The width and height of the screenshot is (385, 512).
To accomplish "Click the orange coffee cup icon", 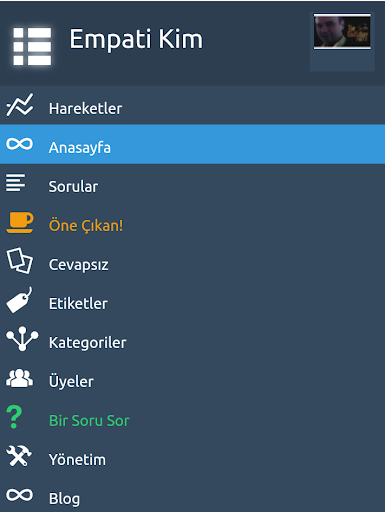I will click(20, 222).
